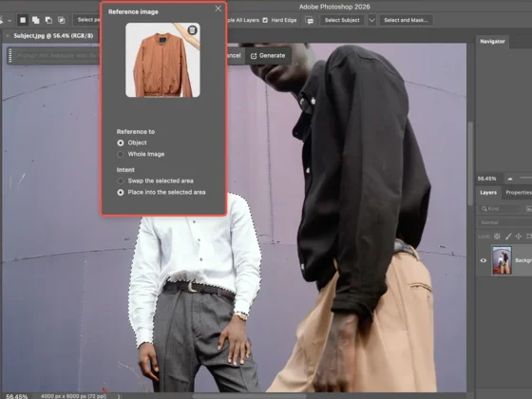The width and height of the screenshot is (532, 399).
Task: Grab the generative bar drag handle
Action: 10,55
